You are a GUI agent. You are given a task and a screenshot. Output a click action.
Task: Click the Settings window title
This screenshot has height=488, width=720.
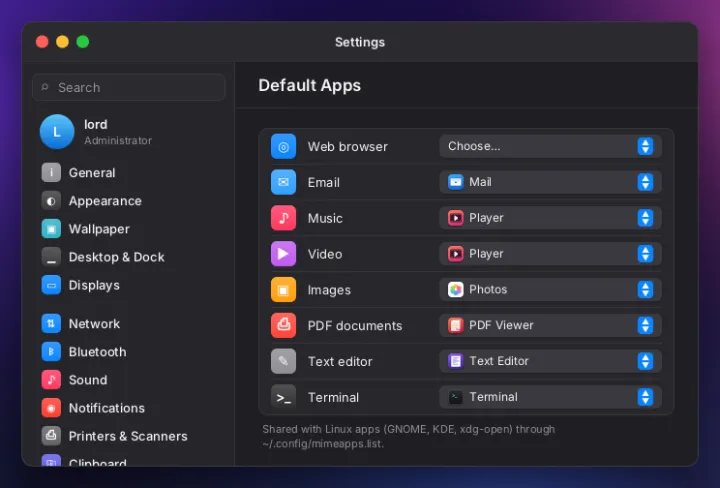point(360,42)
